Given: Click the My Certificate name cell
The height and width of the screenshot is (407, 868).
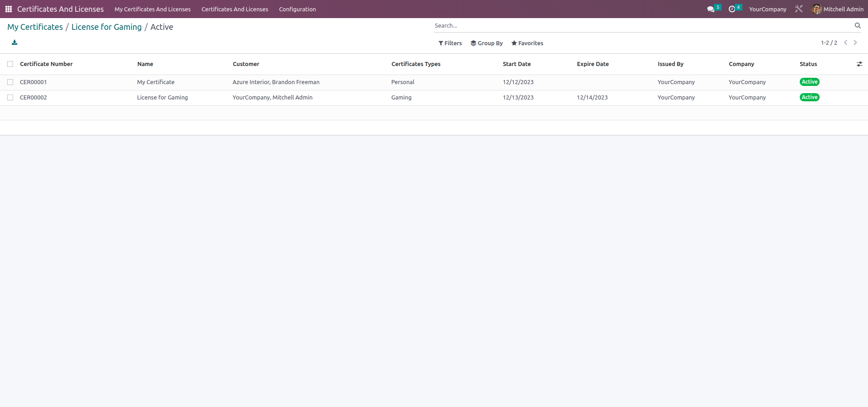Looking at the screenshot, I should point(156,82).
